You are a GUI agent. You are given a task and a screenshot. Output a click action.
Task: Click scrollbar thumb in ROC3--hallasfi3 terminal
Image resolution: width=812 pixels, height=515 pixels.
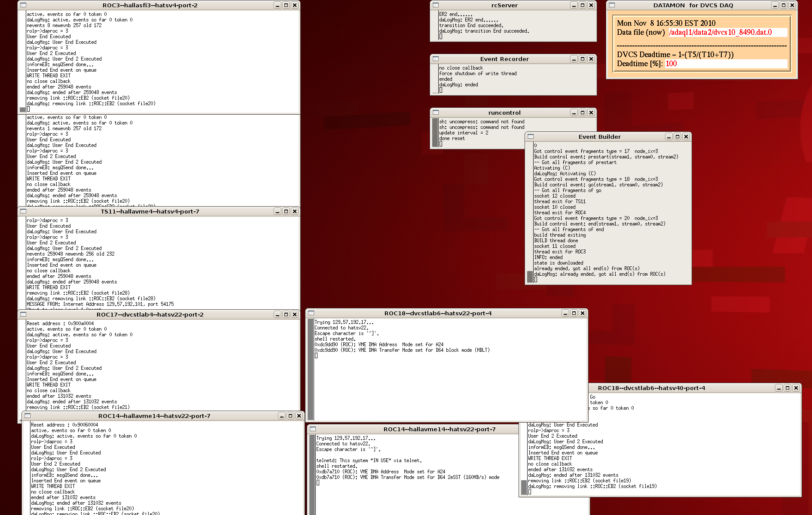(x=23, y=109)
